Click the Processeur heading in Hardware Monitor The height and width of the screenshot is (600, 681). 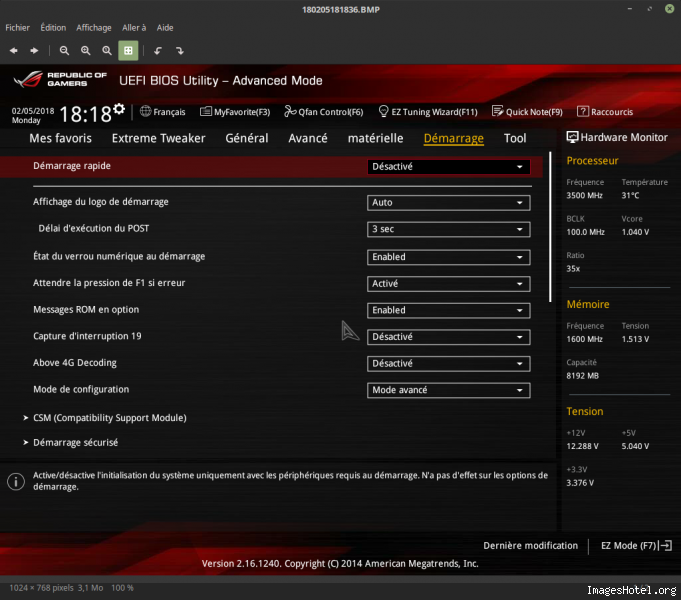(x=592, y=161)
